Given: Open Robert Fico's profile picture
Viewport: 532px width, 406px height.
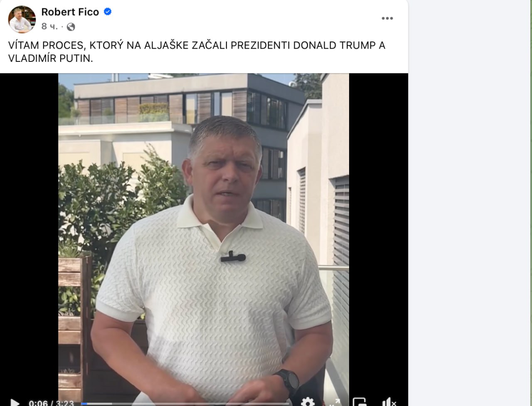Looking at the screenshot, I should [22, 20].
